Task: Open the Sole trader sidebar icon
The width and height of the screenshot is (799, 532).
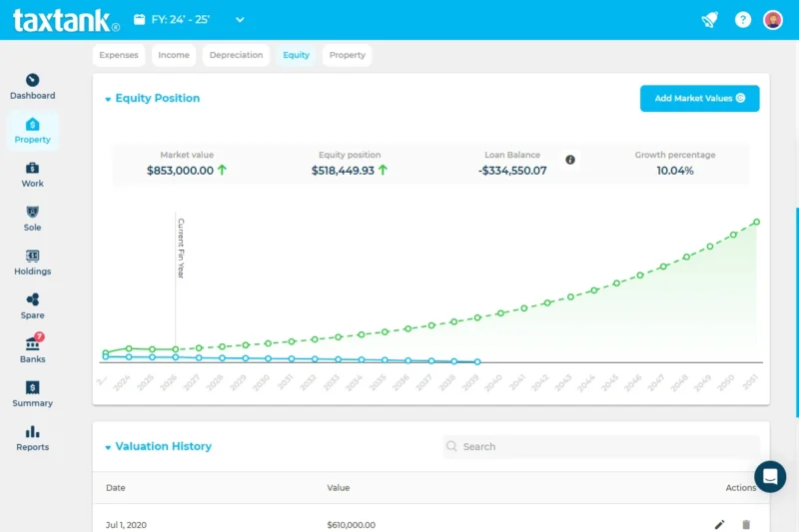Action: click(x=32, y=212)
